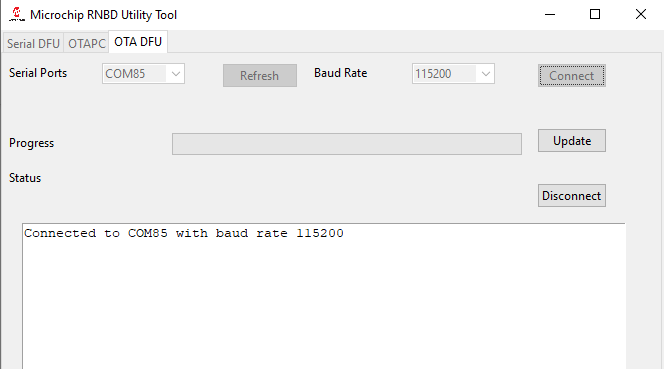Click the Disconnect button
The image size is (664, 369).
[572, 196]
